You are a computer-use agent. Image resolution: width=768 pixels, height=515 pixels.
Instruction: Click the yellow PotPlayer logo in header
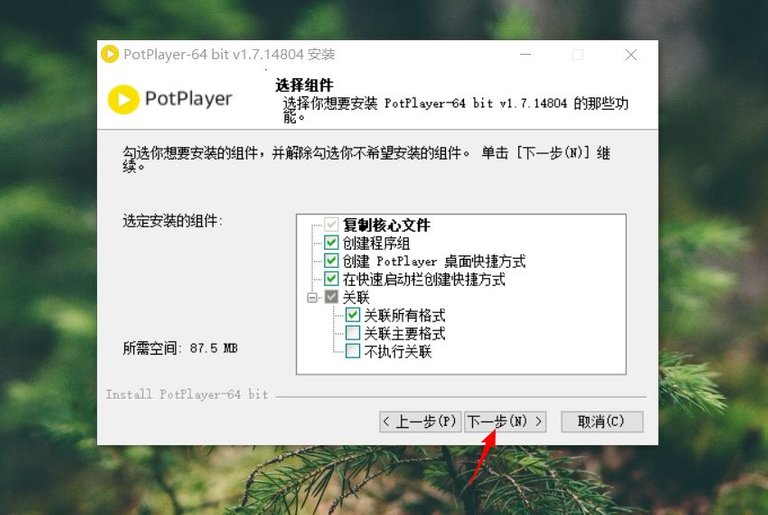tap(123, 99)
